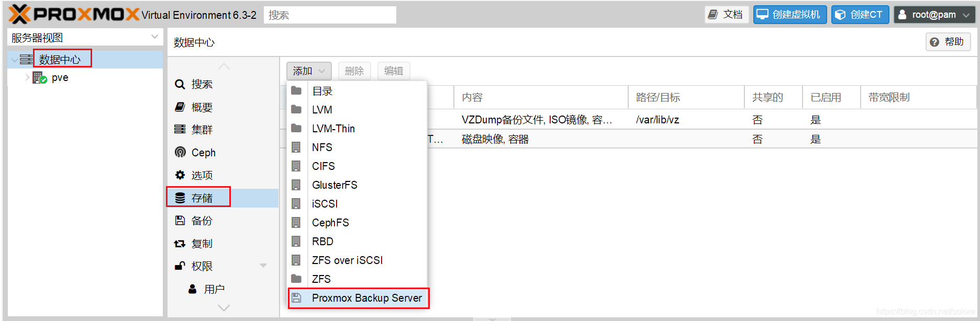This screenshot has width=980, height=321.
Task: Pick GlusterFS storage type
Action: [x=357, y=185]
